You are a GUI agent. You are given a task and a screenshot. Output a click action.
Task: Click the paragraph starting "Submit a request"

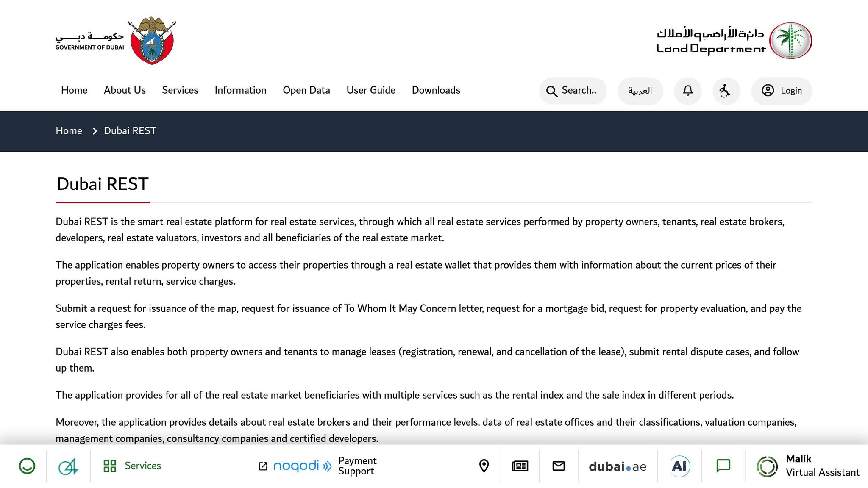(428, 316)
